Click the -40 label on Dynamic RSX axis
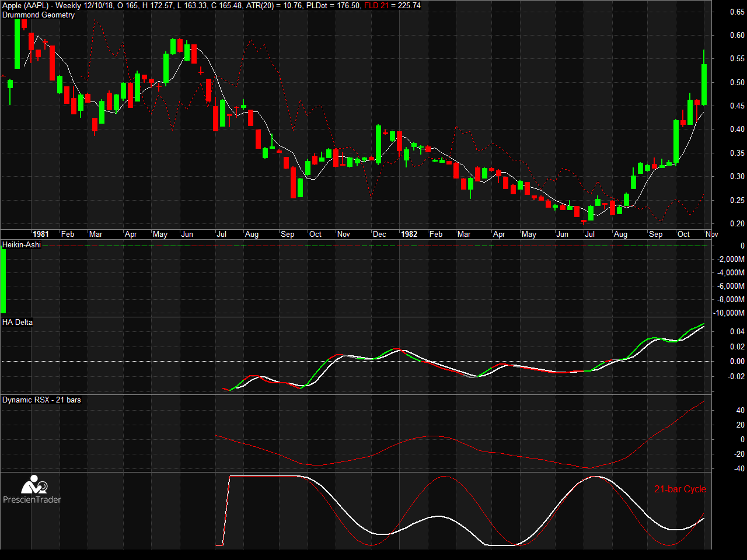This screenshot has width=747, height=560. pyautogui.click(x=739, y=468)
